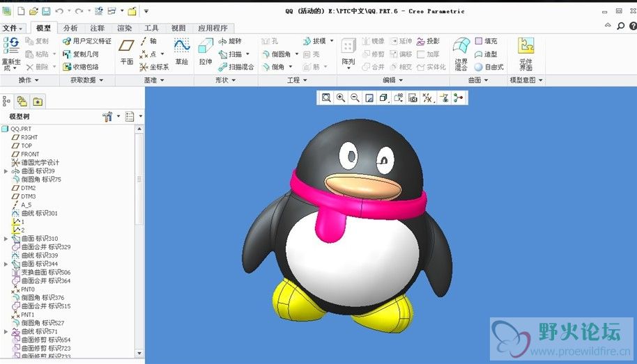
Task: Open the 操作 group dropdown
Action: pos(29,80)
